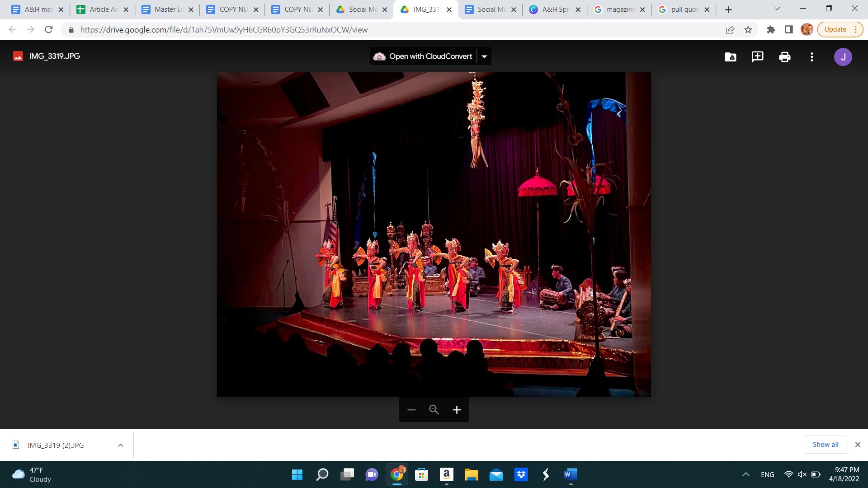Show hidden system tray icons chevron
Screen dimensions: 868x488
tap(745, 474)
